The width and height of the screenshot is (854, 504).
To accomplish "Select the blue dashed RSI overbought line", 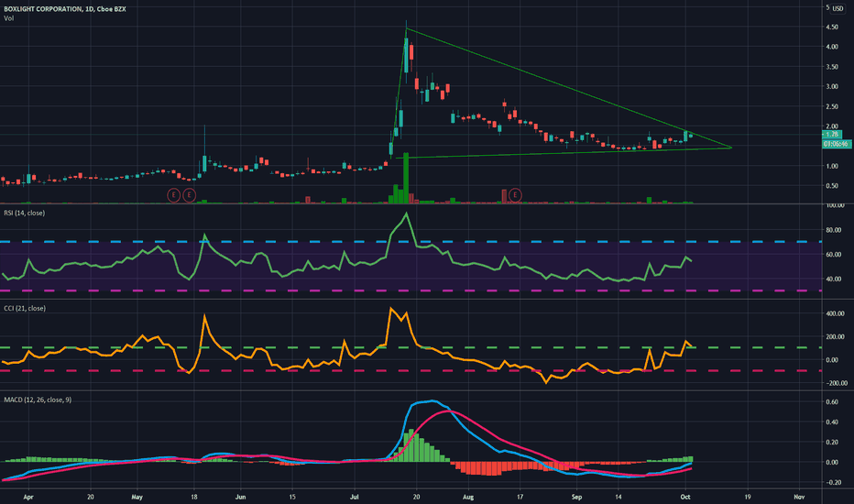I will pos(411,241).
